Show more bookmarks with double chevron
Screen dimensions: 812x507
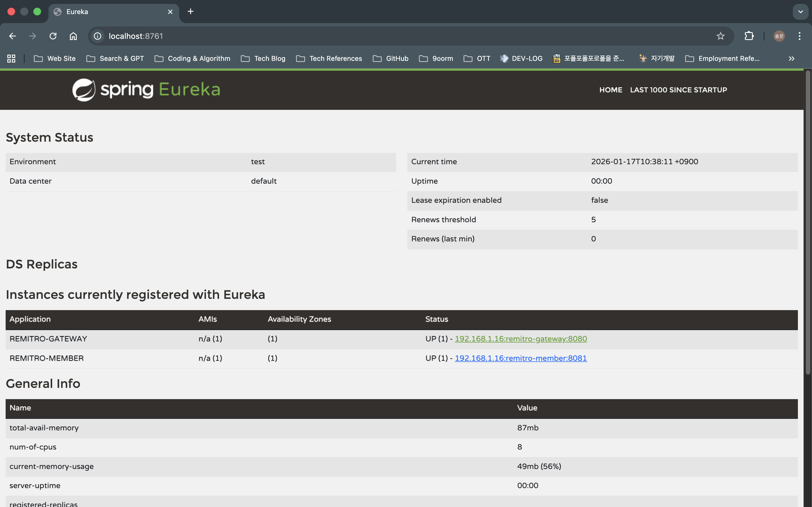tap(791, 58)
